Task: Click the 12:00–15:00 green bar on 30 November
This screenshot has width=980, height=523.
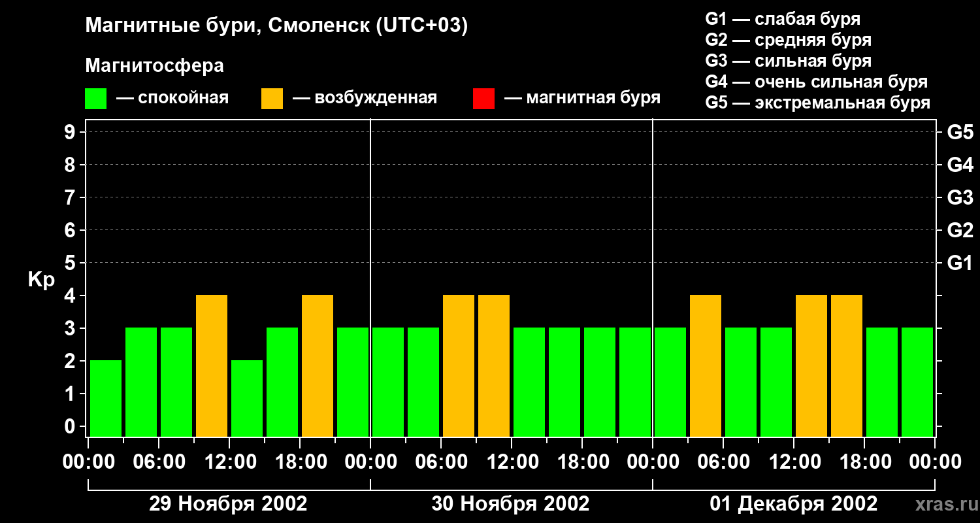Action: tap(529, 382)
